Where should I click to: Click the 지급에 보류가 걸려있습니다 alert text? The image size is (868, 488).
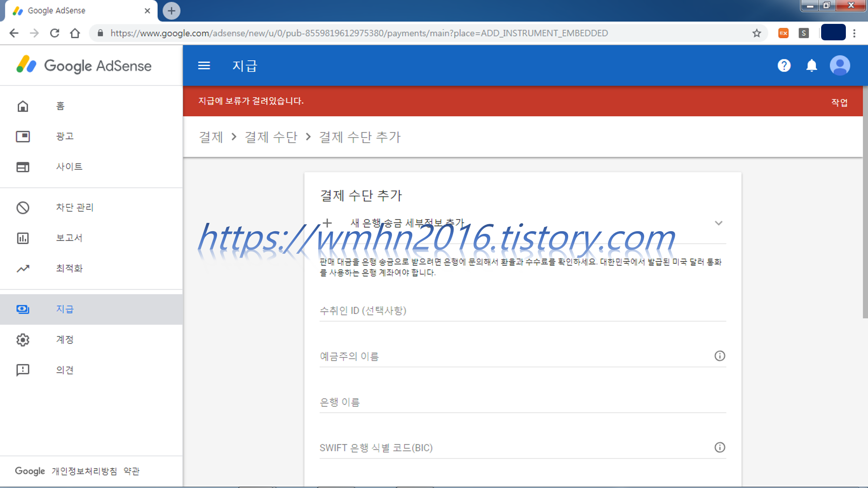(251, 101)
